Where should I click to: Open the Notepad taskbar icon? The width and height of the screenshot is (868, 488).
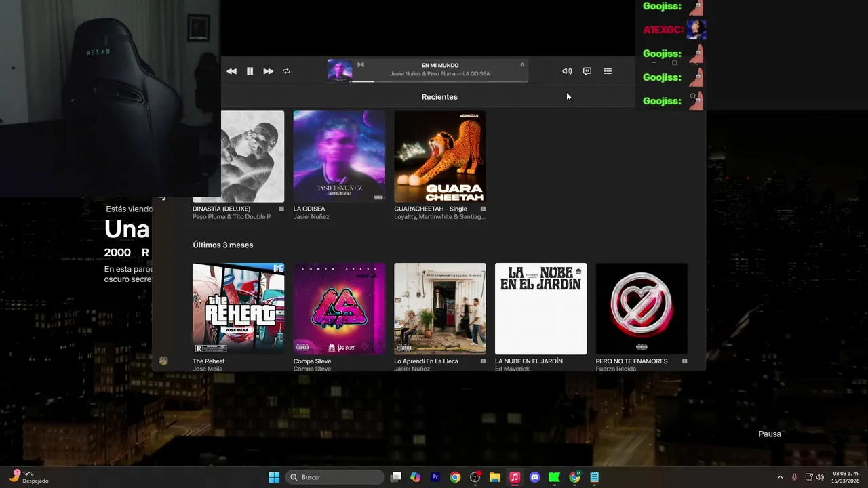(x=595, y=477)
